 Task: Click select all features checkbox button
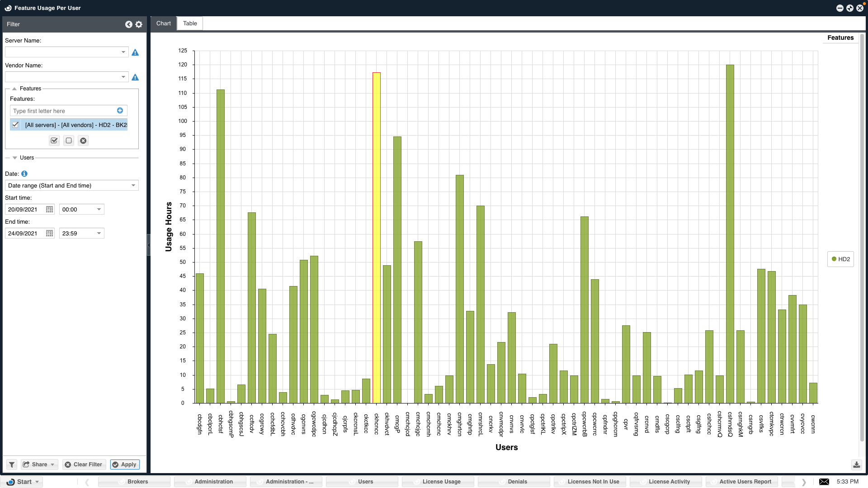pos(54,141)
